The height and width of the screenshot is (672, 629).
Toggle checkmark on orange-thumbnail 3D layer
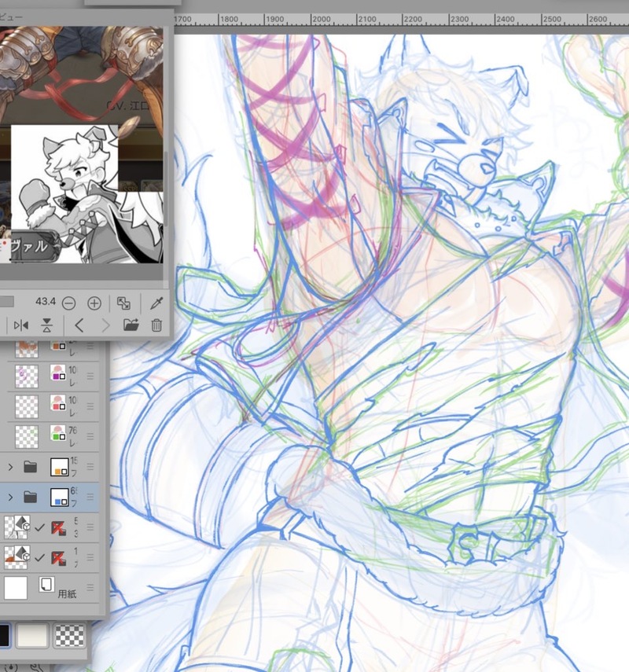39,557
